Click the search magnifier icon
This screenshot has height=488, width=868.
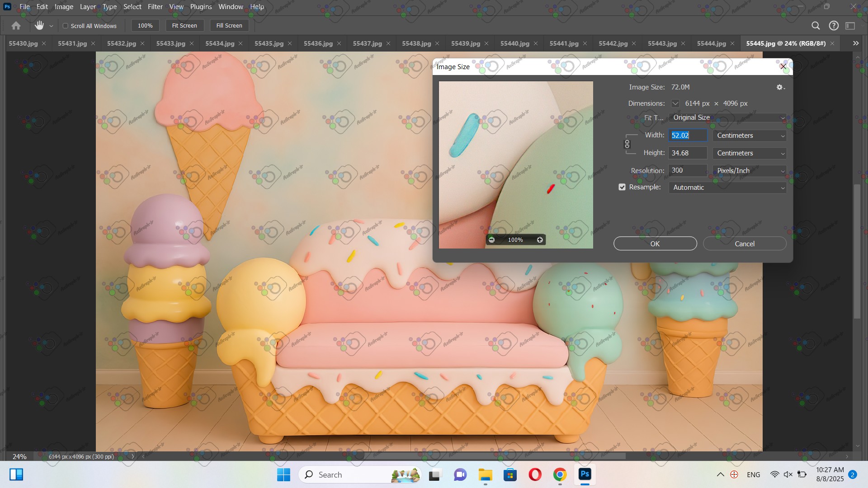coord(816,26)
